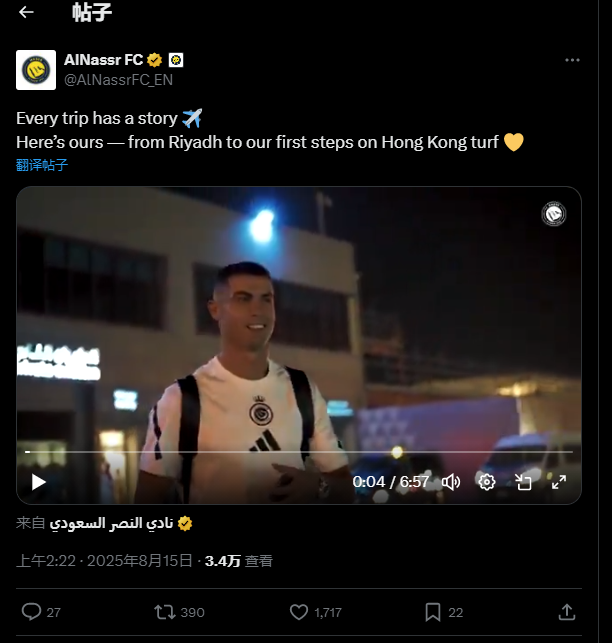The width and height of the screenshot is (612, 643).
Task: Click the AlNassr FC account name
Action: coord(103,60)
